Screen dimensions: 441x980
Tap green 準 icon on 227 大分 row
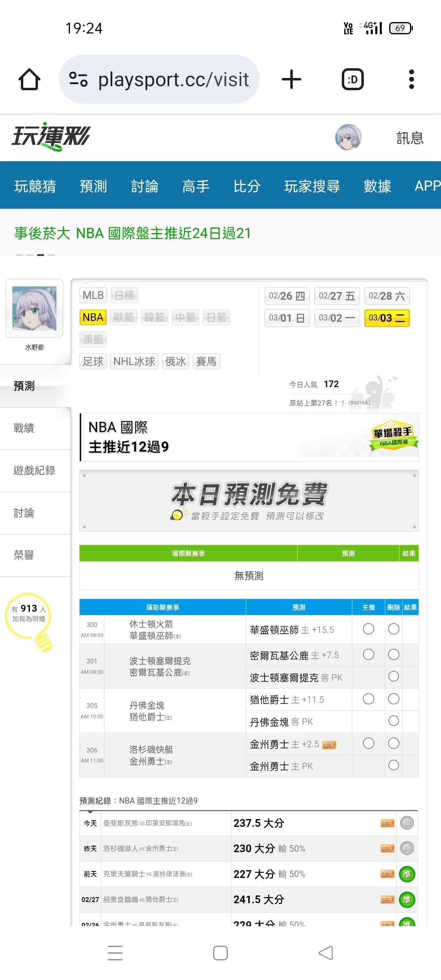click(x=407, y=874)
